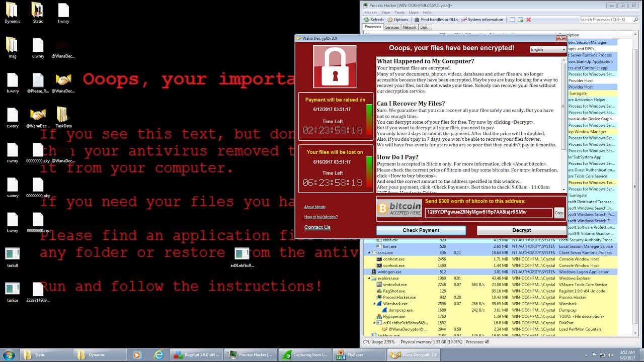This screenshot has height=362, width=644.
Task: Open the Static folder on the desktop
Action: pyautogui.click(x=38, y=13)
